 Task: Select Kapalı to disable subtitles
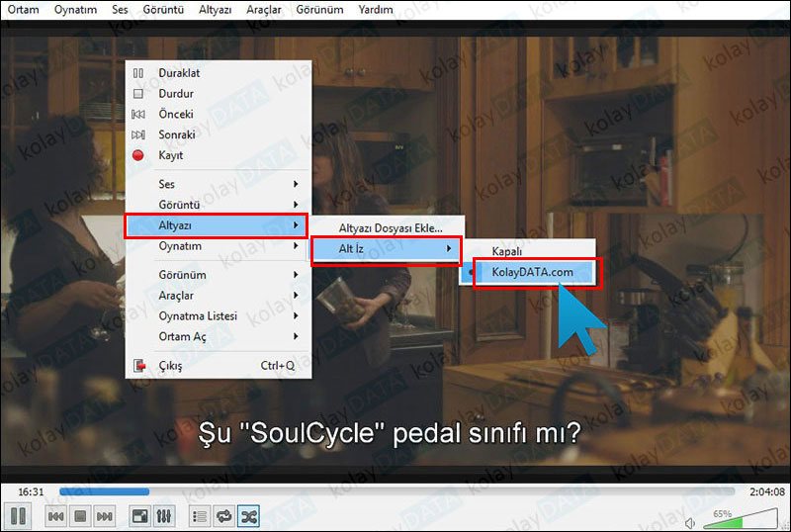[528, 251]
